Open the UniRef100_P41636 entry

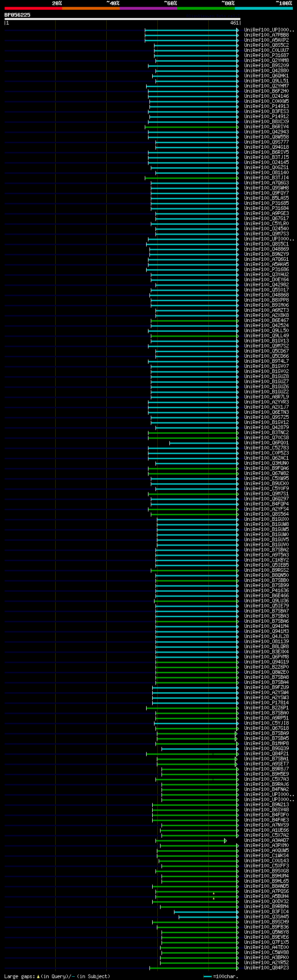point(266,590)
